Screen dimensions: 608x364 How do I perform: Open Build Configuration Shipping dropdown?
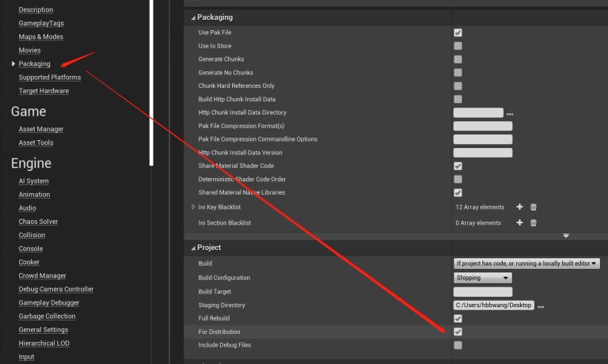(483, 278)
